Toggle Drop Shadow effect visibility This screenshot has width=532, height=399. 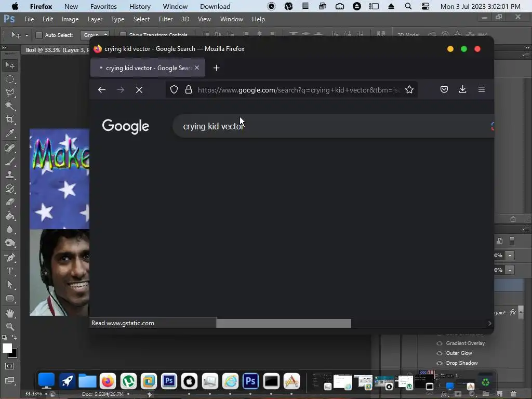tap(440, 363)
